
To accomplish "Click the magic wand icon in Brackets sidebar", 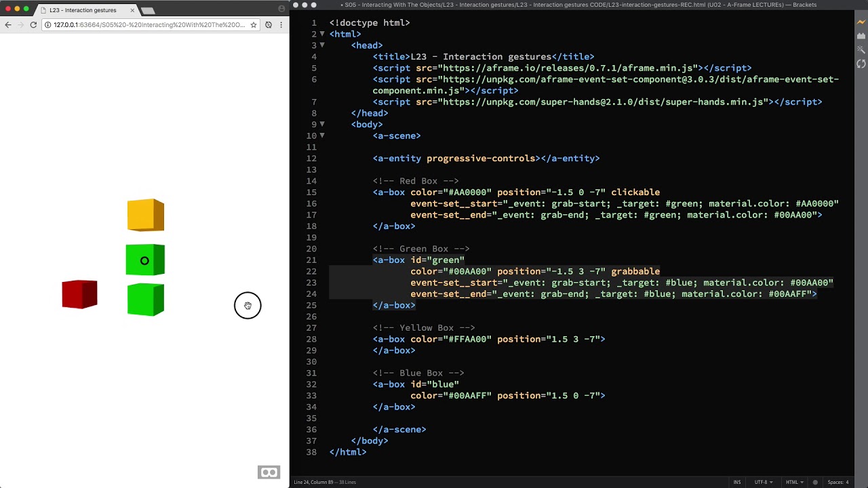I will coord(861,50).
